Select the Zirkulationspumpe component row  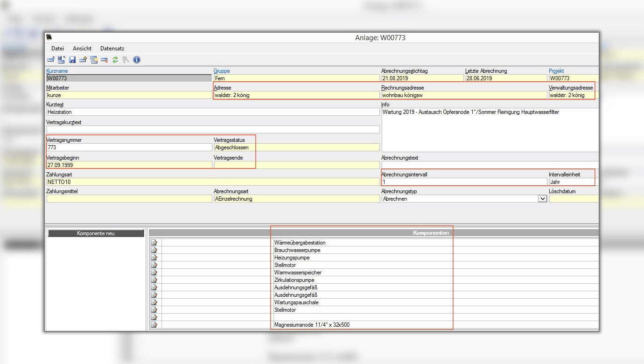point(297,280)
